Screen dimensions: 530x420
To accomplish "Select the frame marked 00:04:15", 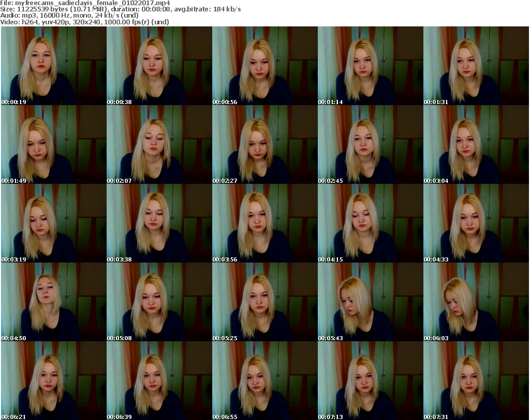I will point(370,223).
